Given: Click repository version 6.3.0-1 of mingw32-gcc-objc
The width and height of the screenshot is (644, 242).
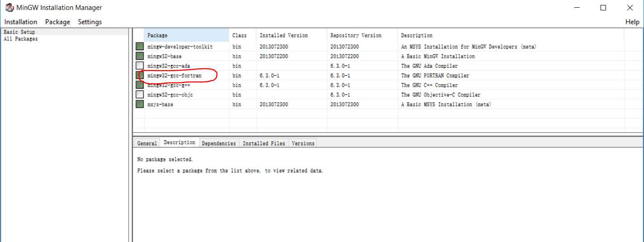Looking at the screenshot, I should point(340,95).
